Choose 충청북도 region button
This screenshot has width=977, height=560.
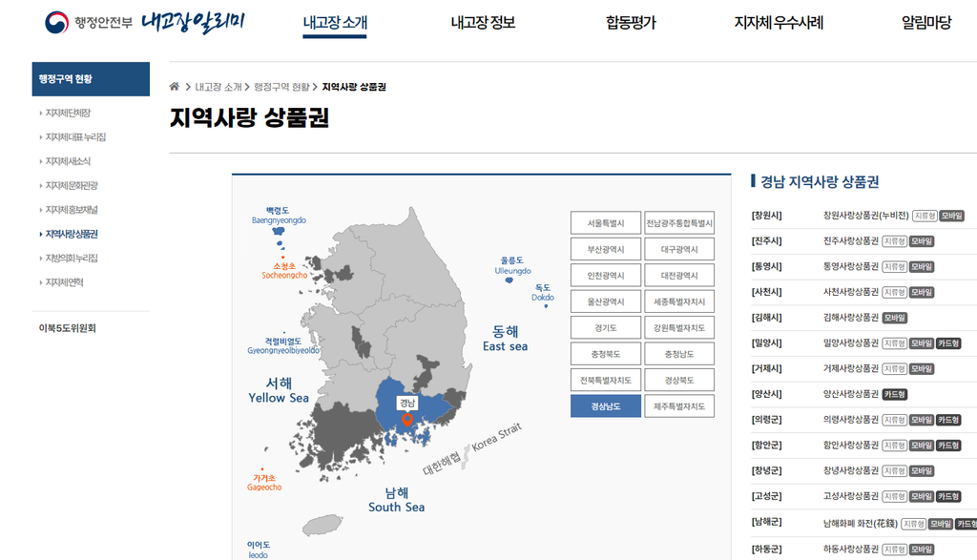point(606,354)
